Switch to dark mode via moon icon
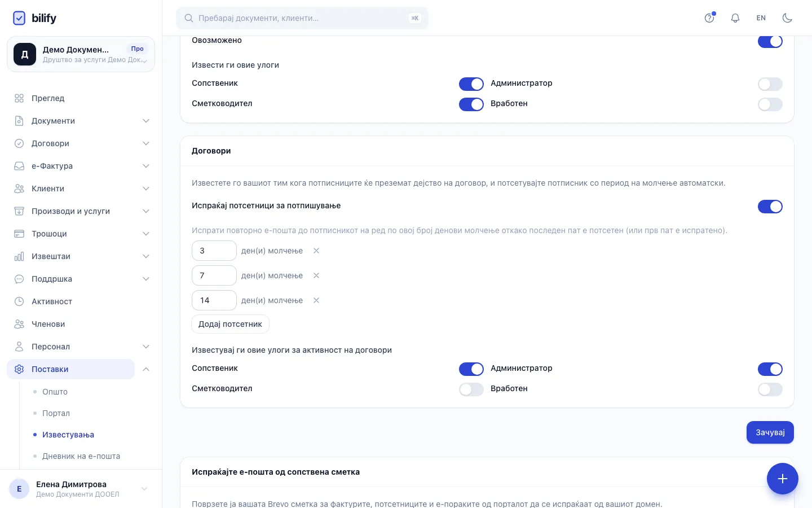Viewport: 812px width, 508px height. (x=787, y=18)
